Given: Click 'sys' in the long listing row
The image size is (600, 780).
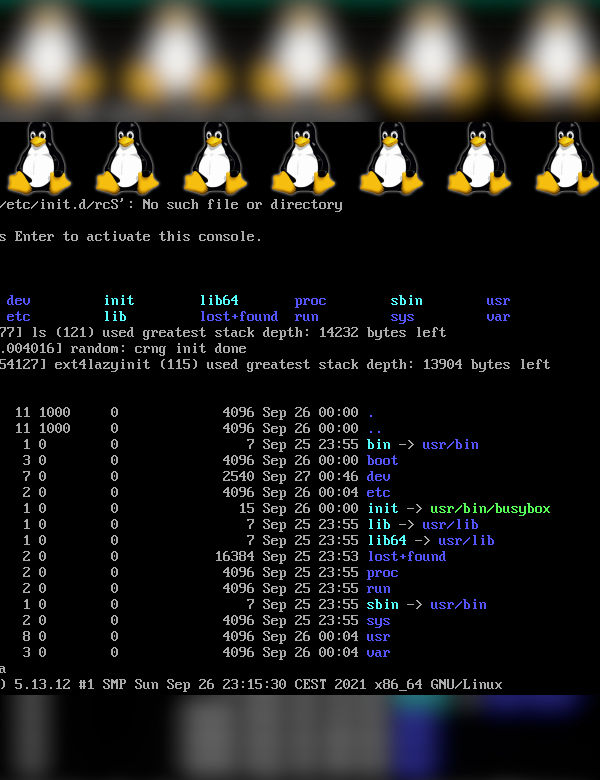Looking at the screenshot, I should pyautogui.click(x=379, y=621).
